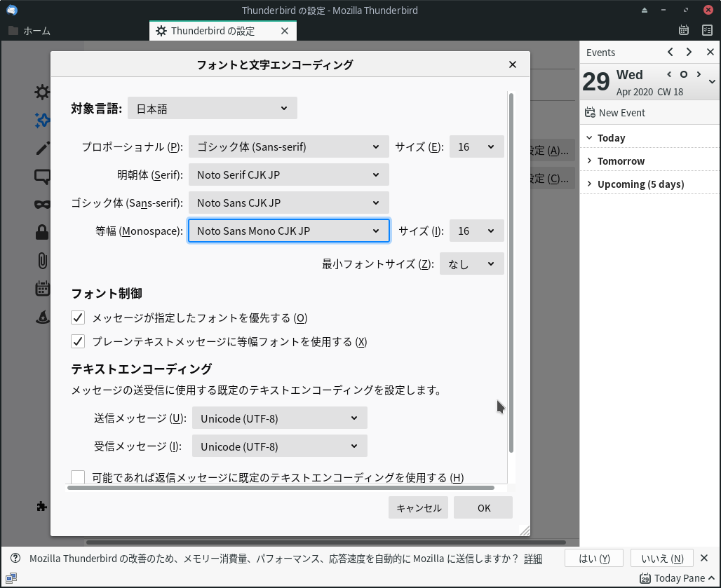Close the Thunderbird settings tab
The height and width of the screenshot is (588, 721).
(285, 31)
